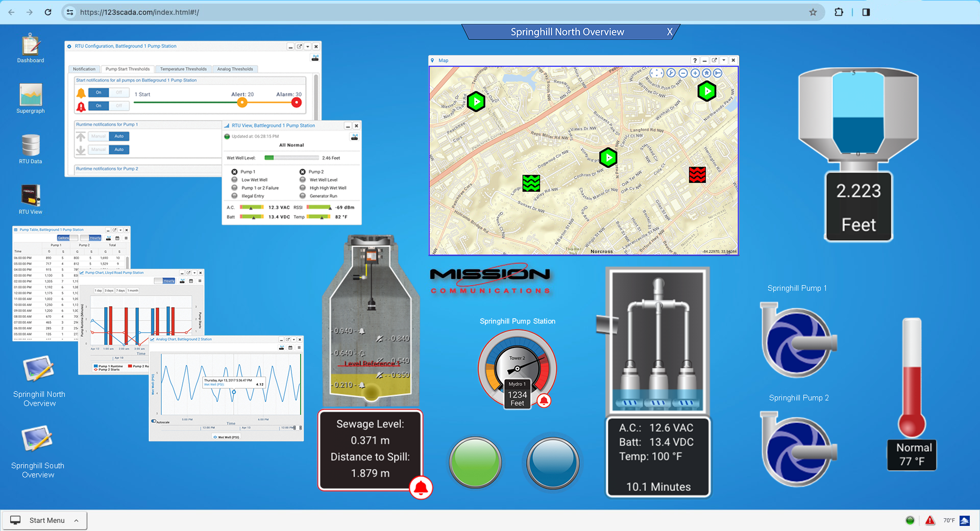Click the Springhill Pump 2 icon

(798, 449)
